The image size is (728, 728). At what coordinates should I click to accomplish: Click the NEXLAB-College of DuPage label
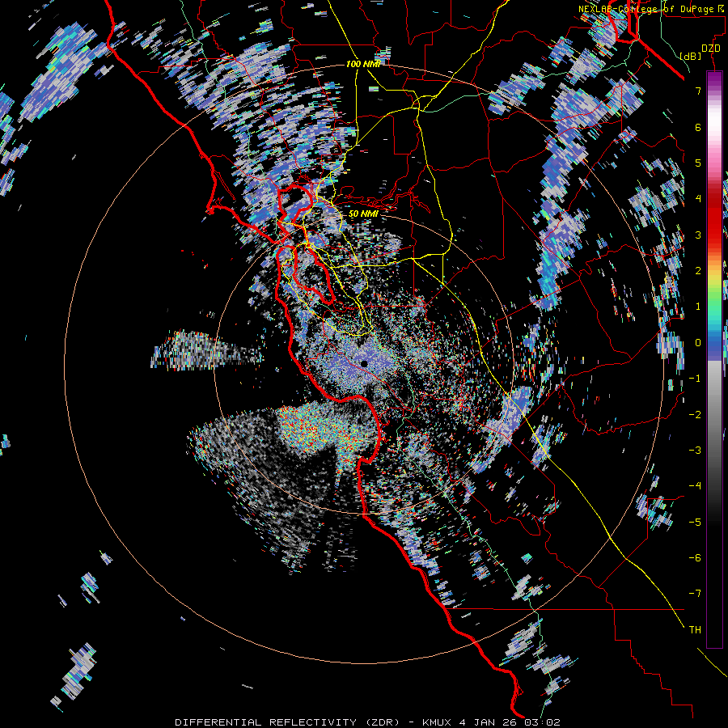[645, 9]
